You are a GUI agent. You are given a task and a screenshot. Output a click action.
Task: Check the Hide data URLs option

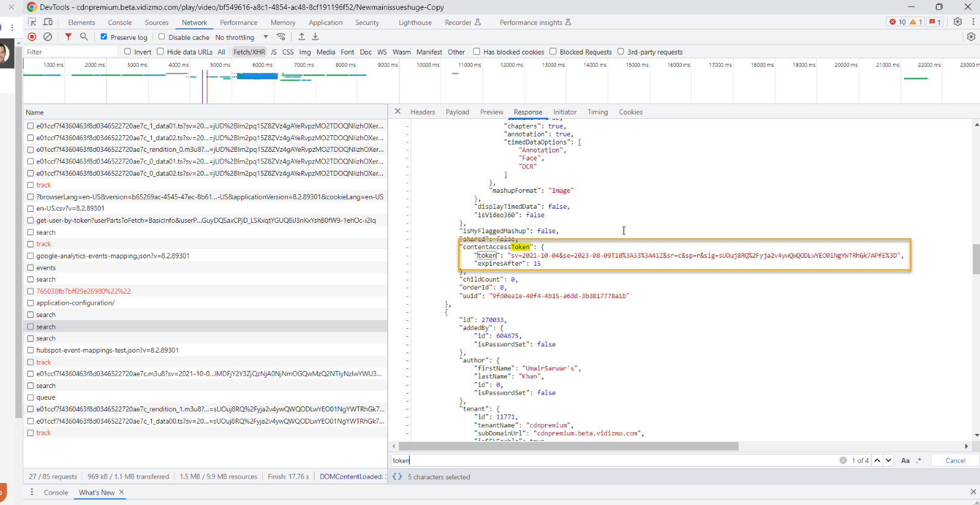click(x=160, y=52)
